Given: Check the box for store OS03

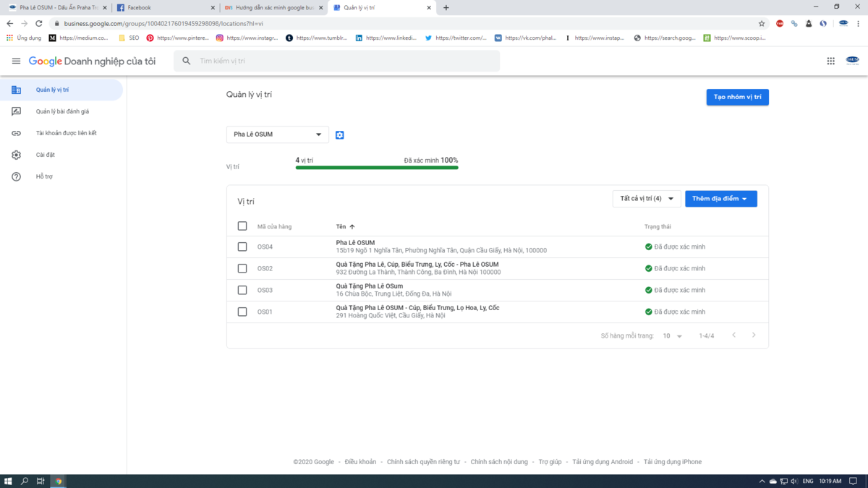Looking at the screenshot, I should [242, 291].
